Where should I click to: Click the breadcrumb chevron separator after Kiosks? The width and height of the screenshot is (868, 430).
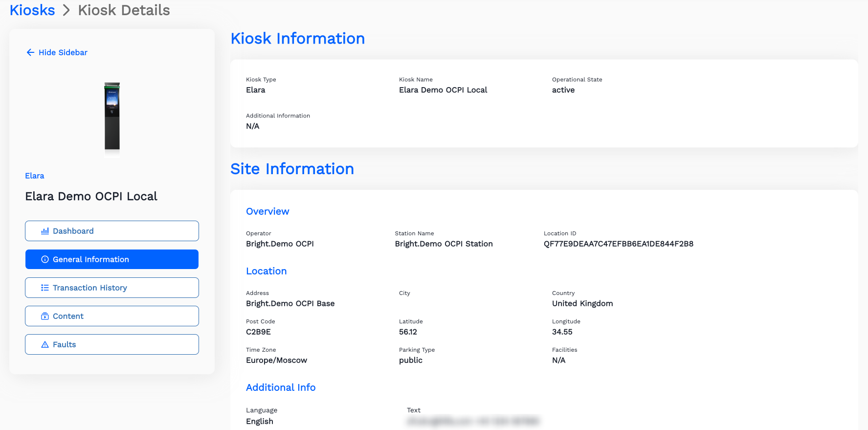(x=67, y=10)
